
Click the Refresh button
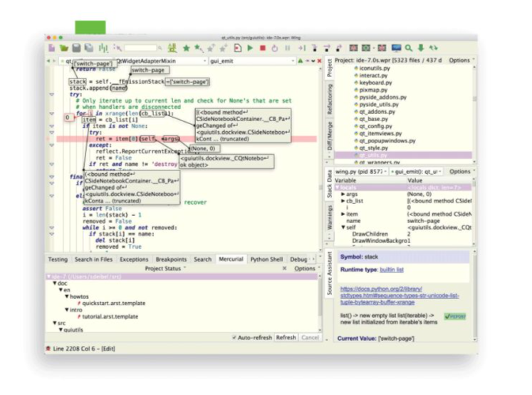[x=286, y=337]
